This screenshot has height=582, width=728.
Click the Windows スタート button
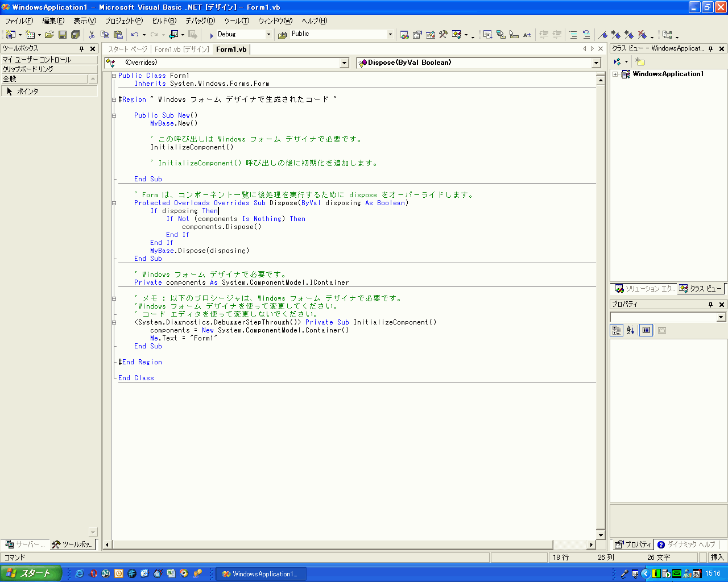tap(31, 573)
